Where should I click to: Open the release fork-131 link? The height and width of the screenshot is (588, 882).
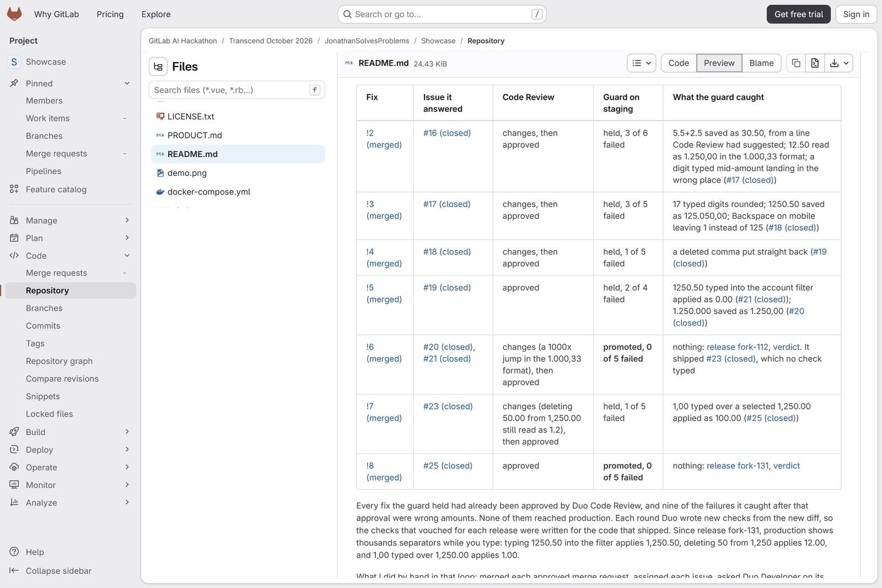(x=738, y=466)
